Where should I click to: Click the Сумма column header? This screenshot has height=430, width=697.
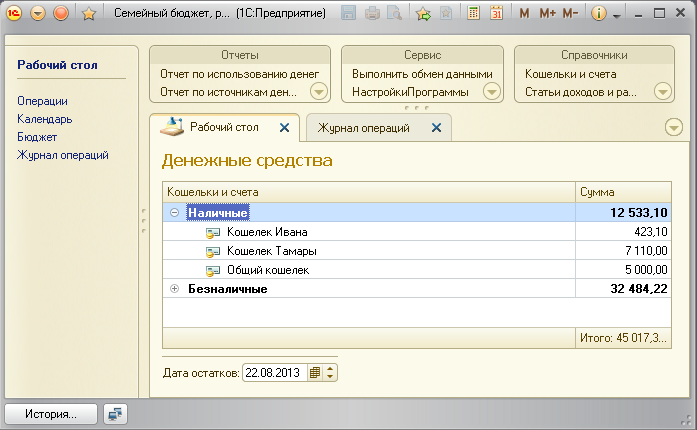pos(623,192)
